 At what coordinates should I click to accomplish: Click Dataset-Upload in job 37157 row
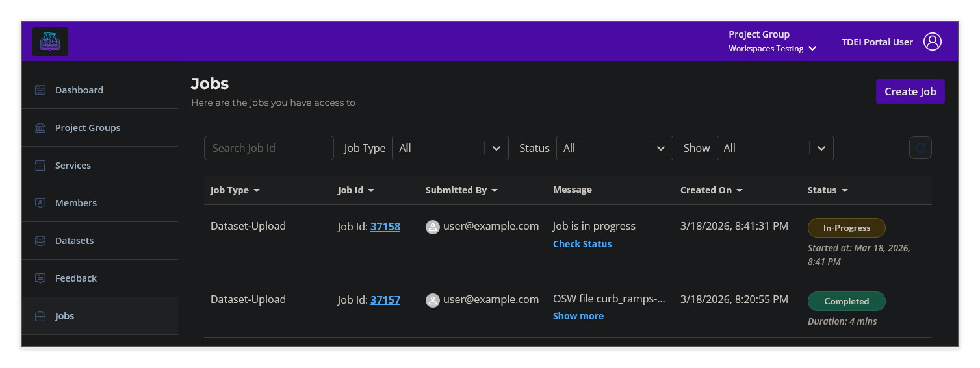(x=248, y=300)
